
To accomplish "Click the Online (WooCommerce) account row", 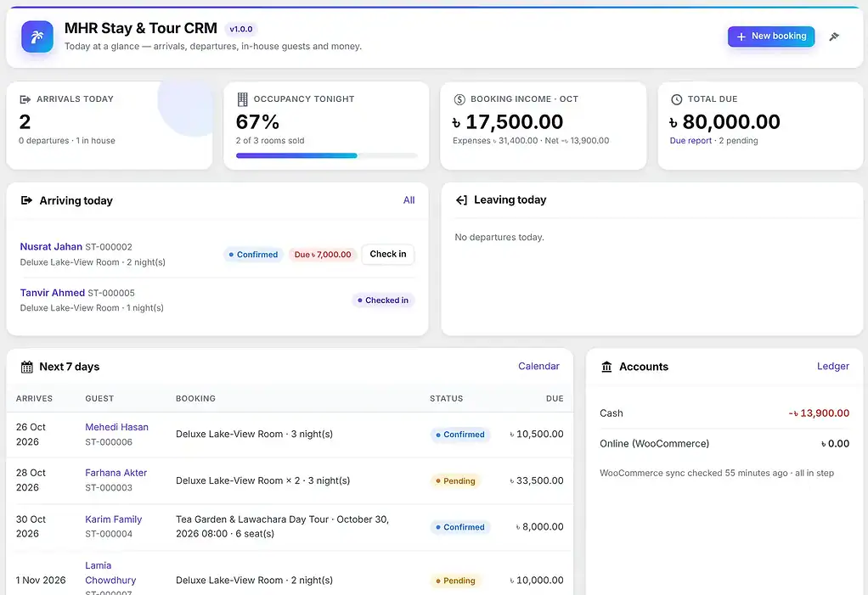I will (x=724, y=443).
